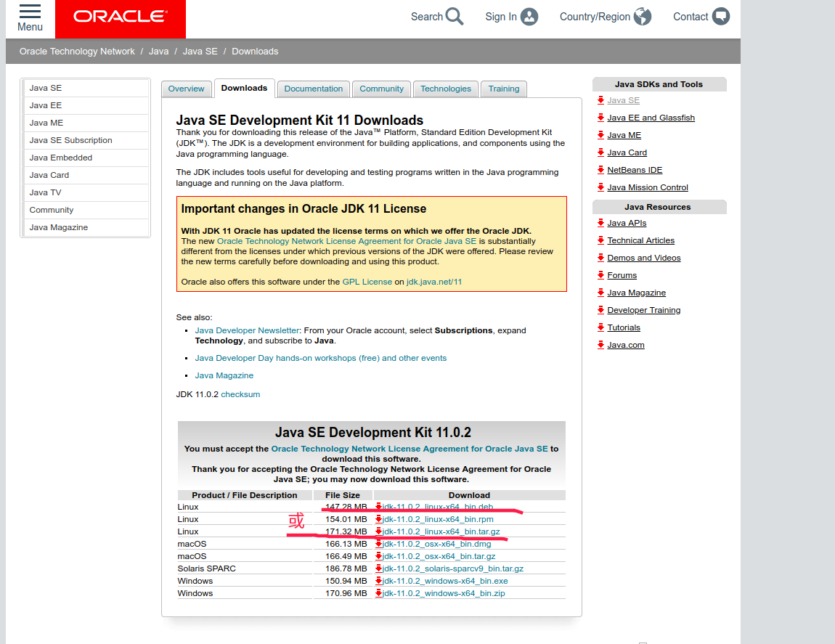835x644 pixels.
Task: Click download arrow icon beside NetBeans IDE
Action: pyautogui.click(x=600, y=170)
